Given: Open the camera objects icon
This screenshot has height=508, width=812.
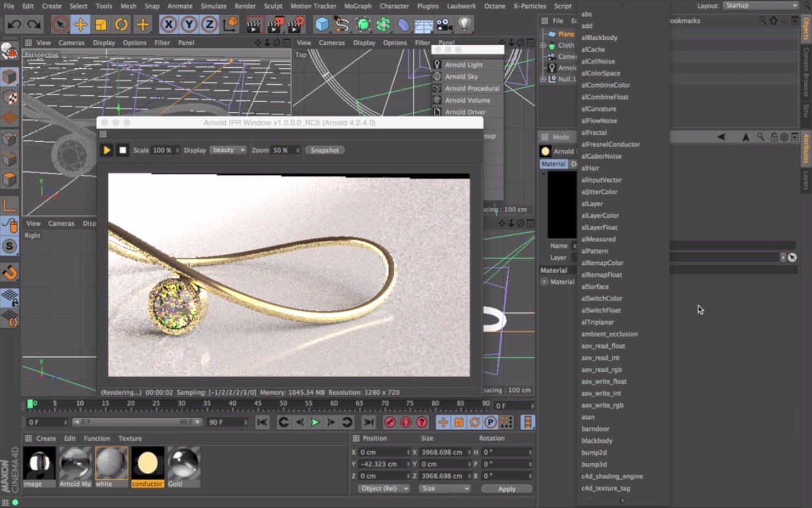Looking at the screenshot, I should coord(444,25).
